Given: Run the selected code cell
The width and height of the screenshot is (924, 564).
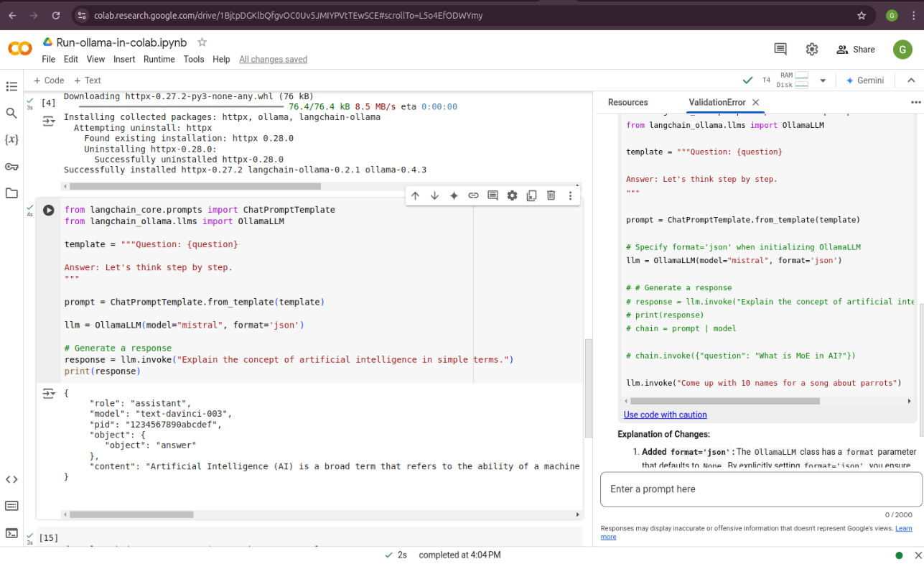Looking at the screenshot, I should 48,211.
